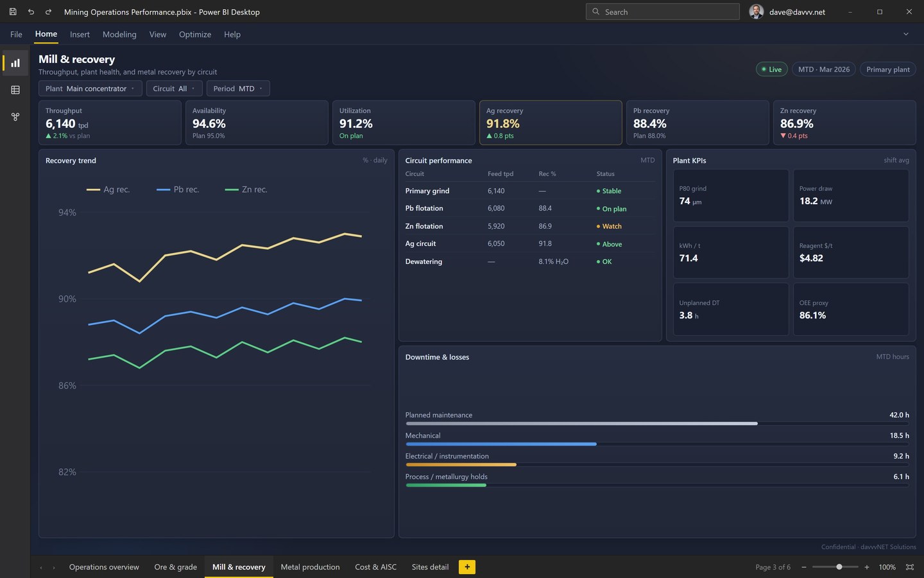
Task: Click the Unplanned DT KPI tile
Action: [x=731, y=310]
